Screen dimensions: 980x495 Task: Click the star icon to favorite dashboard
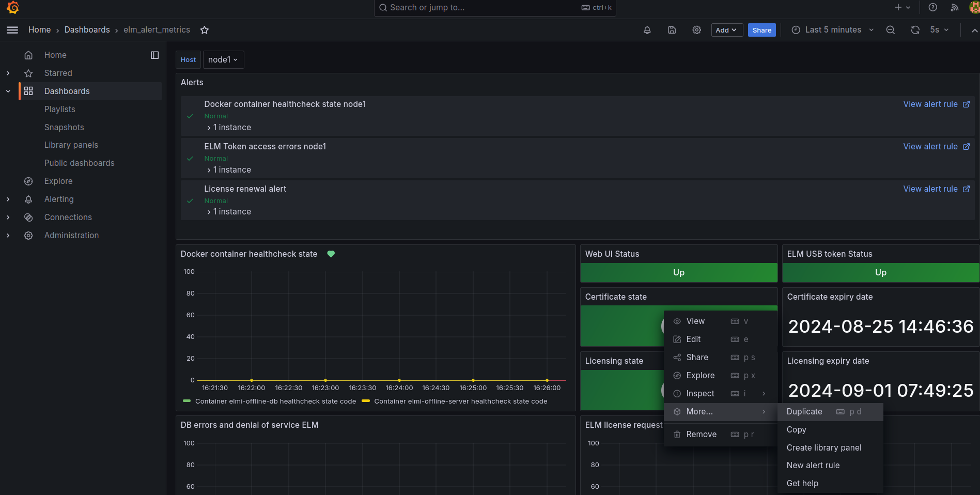(205, 30)
